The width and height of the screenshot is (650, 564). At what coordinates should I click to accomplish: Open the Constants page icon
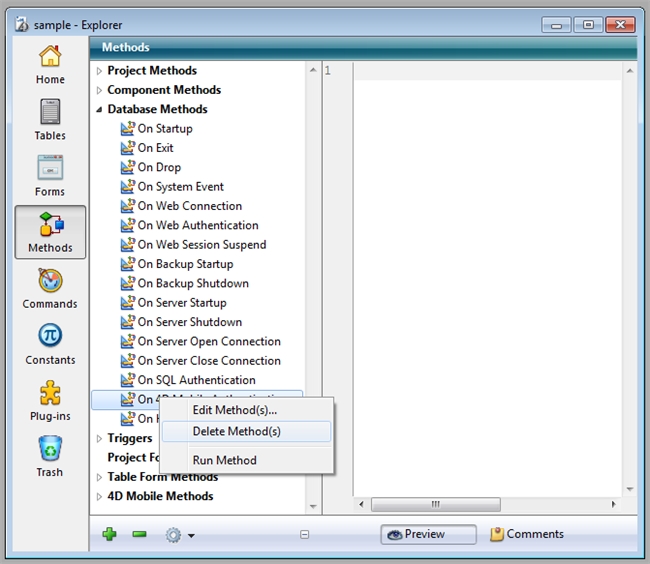click(50, 344)
